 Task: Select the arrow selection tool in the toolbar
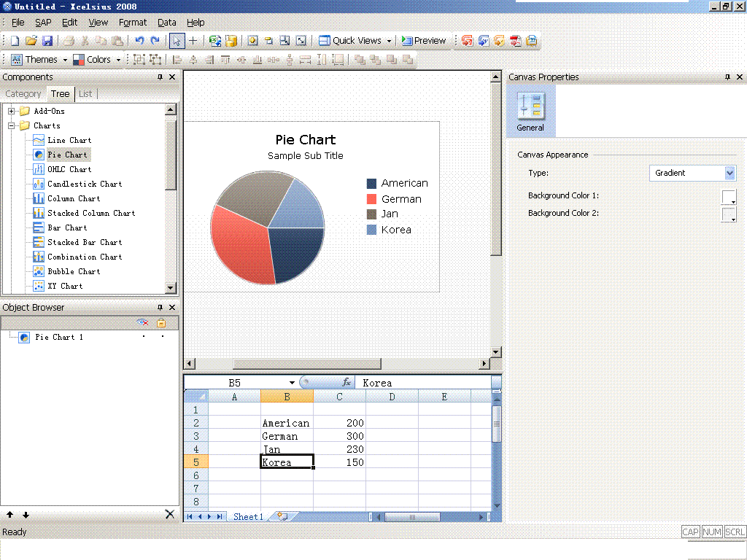click(177, 41)
